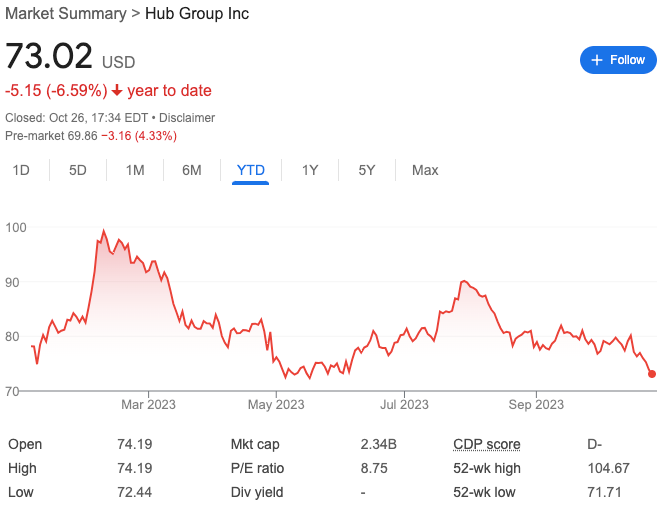667x517 pixels.
Task: Select the YTD tab
Action: (x=250, y=170)
